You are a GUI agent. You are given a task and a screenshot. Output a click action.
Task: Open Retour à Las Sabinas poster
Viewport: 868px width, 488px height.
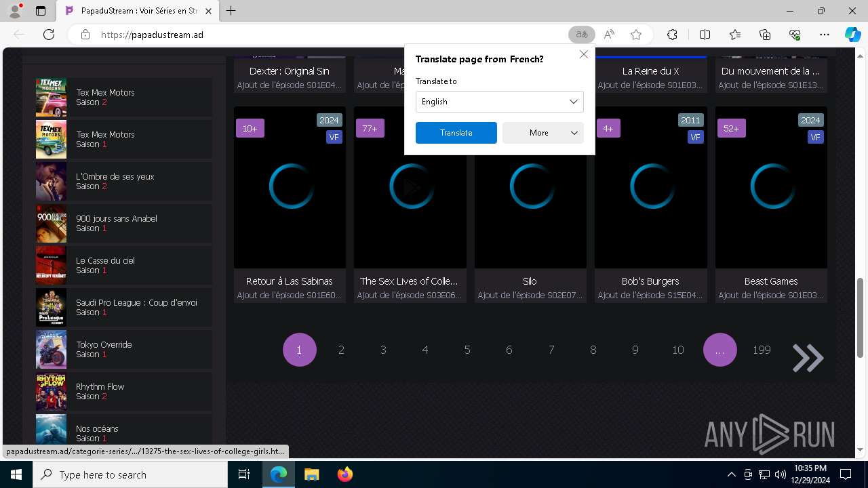point(290,187)
